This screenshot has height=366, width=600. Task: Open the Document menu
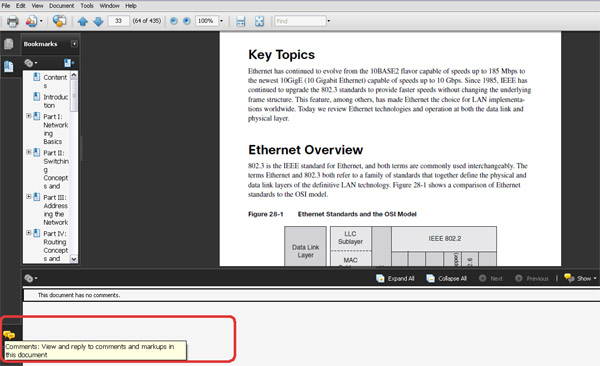coord(62,5)
